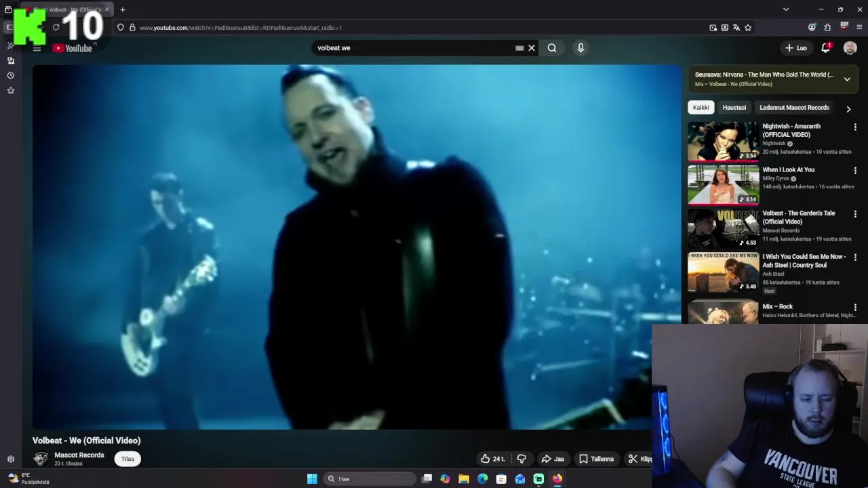This screenshot has height=488, width=868.
Task: Open the Firefox account icon
Action: pyautogui.click(x=812, y=28)
